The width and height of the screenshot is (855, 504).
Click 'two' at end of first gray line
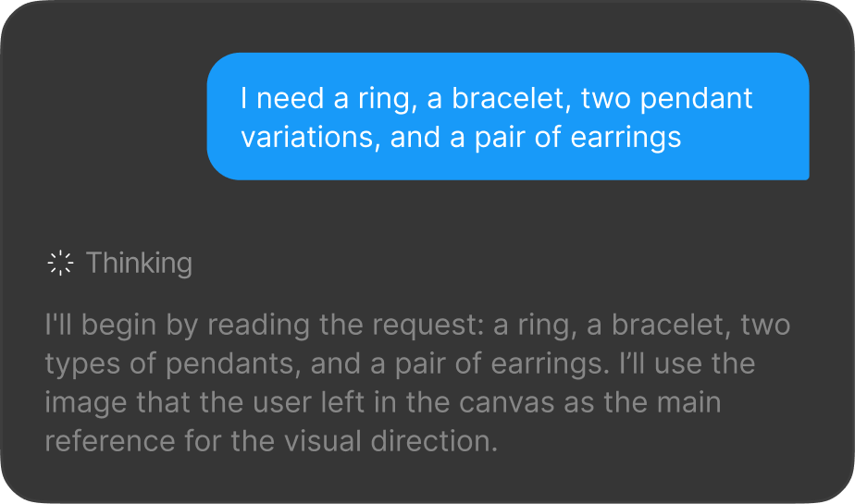(x=765, y=326)
